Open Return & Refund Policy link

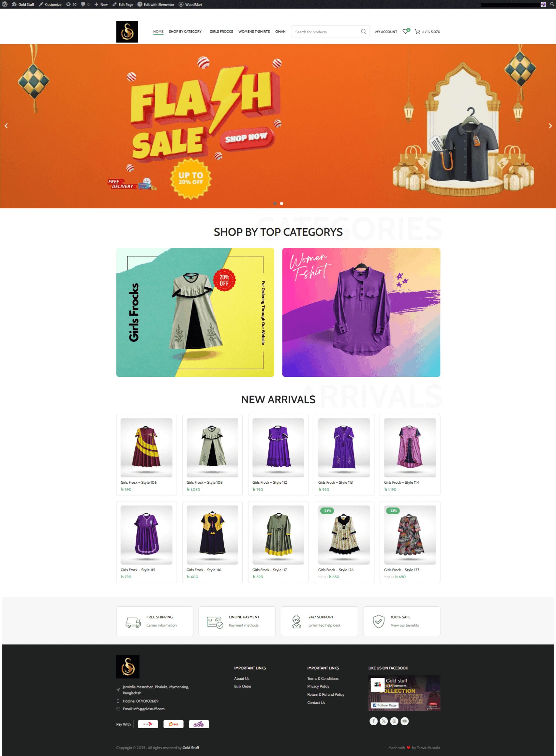(325, 694)
